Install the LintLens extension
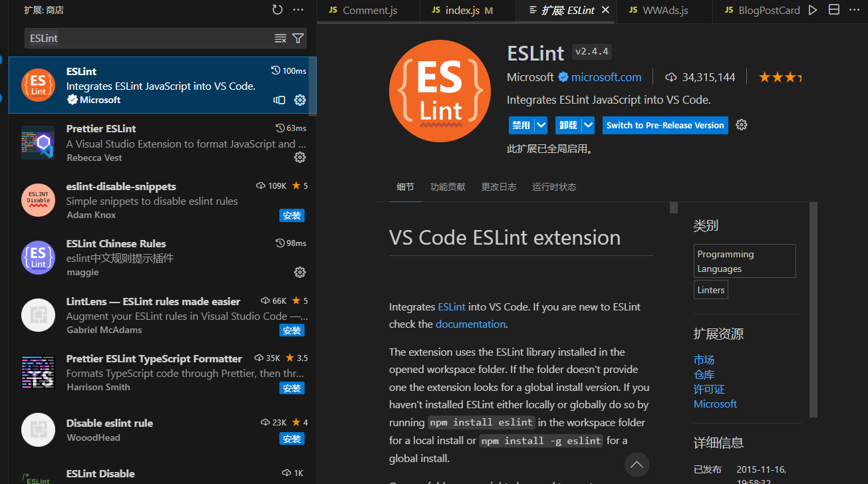This screenshot has width=868, height=484. [x=292, y=330]
